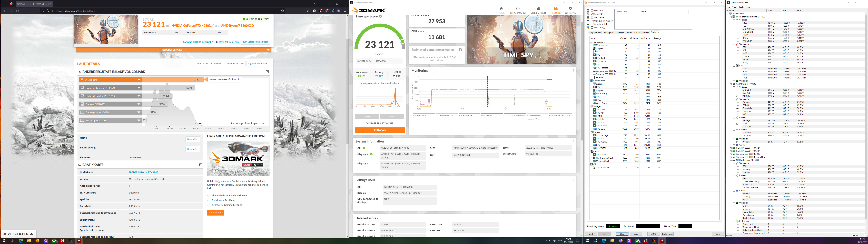Open File Explorer on the right taskbar
This screenshot has height=244, width=868.
(612, 241)
